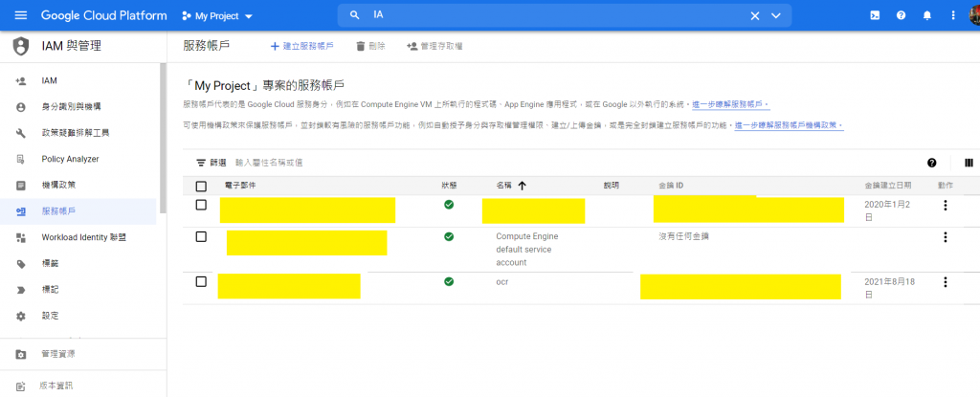Click 建立服務帳戶 button

coord(301,46)
